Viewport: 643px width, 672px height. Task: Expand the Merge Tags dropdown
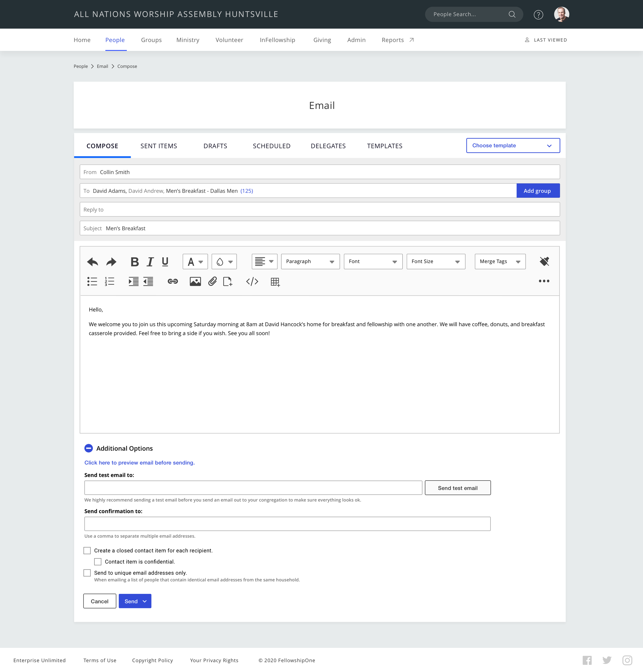[x=500, y=261]
